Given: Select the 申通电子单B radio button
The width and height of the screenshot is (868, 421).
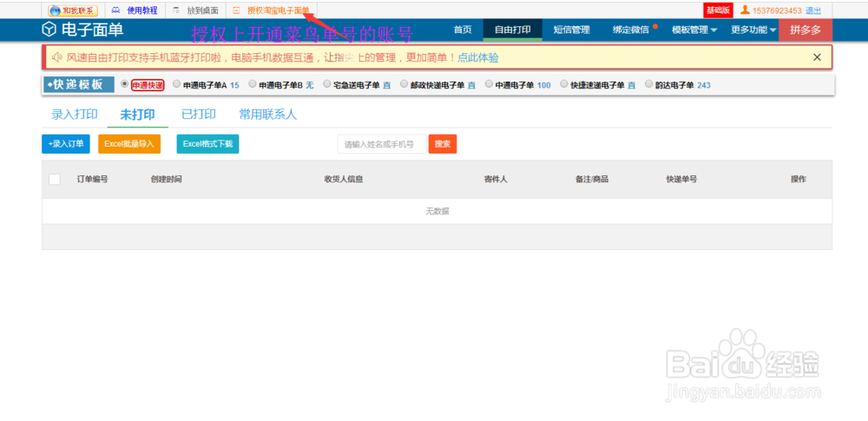Looking at the screenshot, I should [253, 84].
